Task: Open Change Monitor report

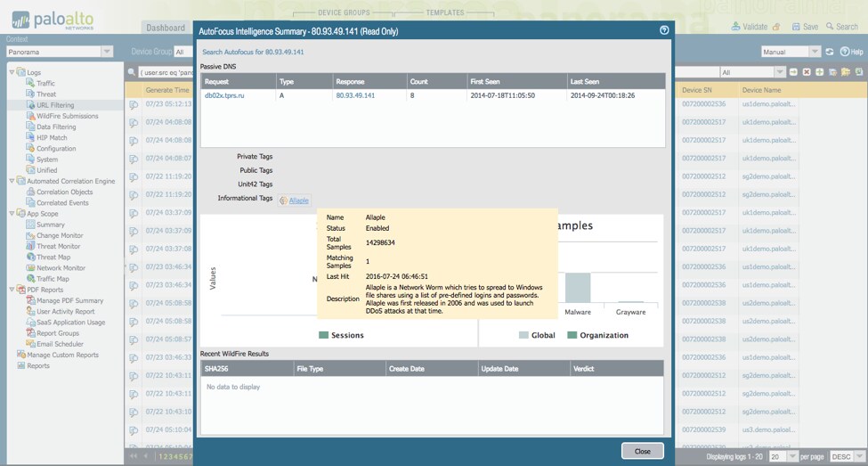Action: (61, 235)
